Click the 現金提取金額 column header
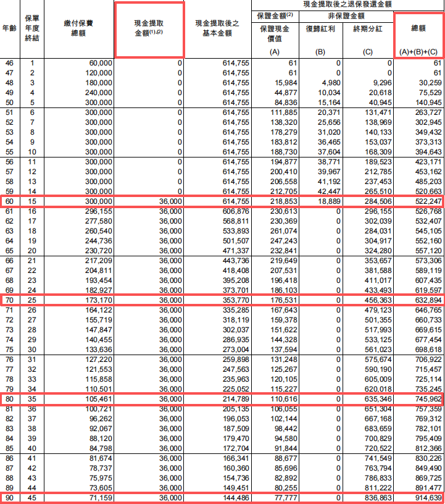The image size is (445, 504). [149, 28]
